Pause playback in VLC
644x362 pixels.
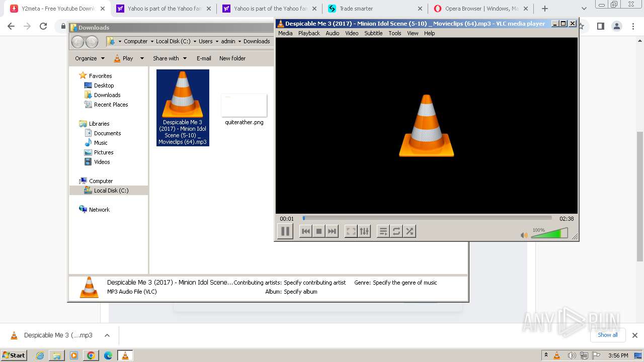[285, 231]
